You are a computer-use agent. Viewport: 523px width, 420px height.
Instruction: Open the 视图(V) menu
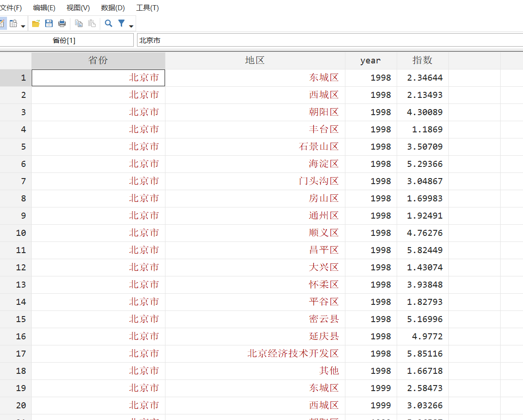tap(78, 7)
